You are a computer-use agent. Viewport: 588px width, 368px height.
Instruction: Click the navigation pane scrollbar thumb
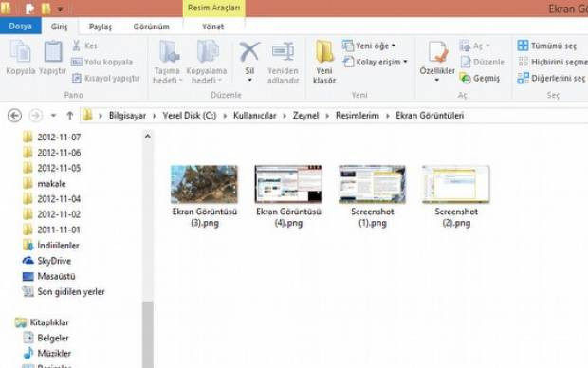coord(148,334)
